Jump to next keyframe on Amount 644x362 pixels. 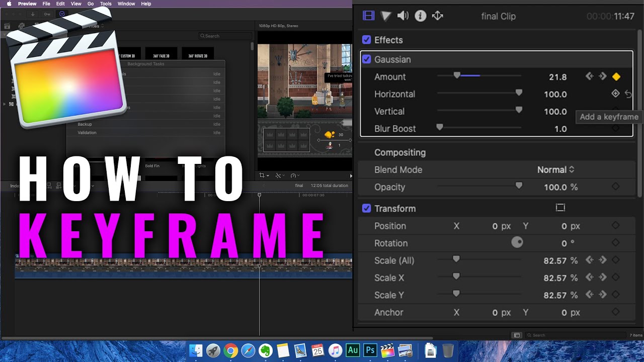point(602,76)
